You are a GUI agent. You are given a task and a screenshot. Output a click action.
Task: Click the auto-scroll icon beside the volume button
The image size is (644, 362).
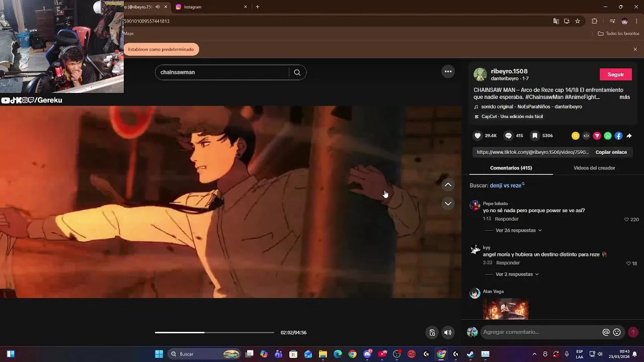coord(432,332)
